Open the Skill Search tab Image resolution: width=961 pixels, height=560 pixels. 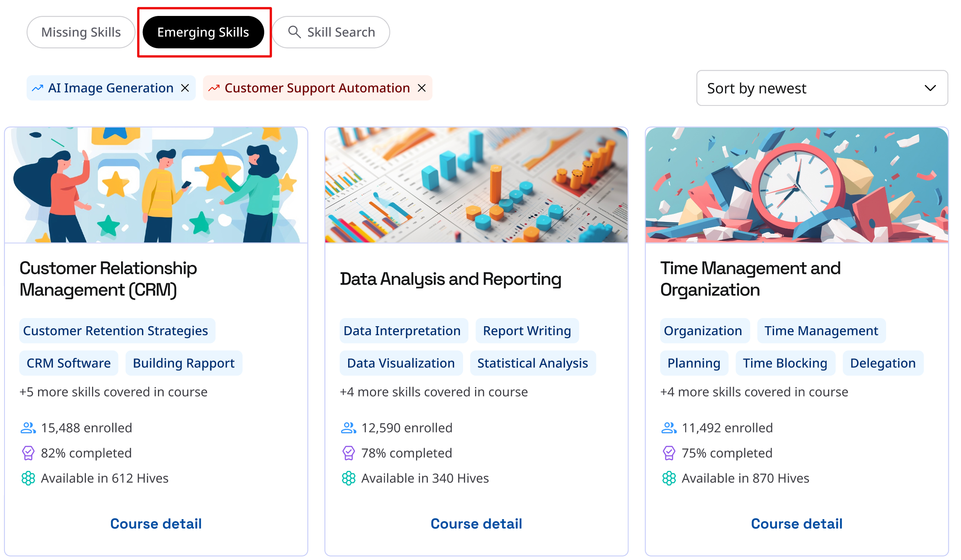(331, 32)
